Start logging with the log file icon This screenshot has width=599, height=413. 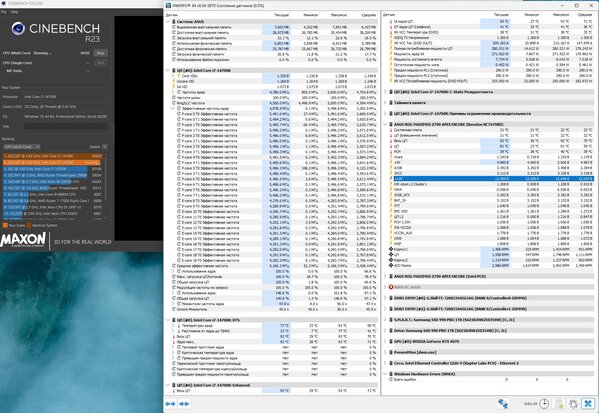[560, 403]
